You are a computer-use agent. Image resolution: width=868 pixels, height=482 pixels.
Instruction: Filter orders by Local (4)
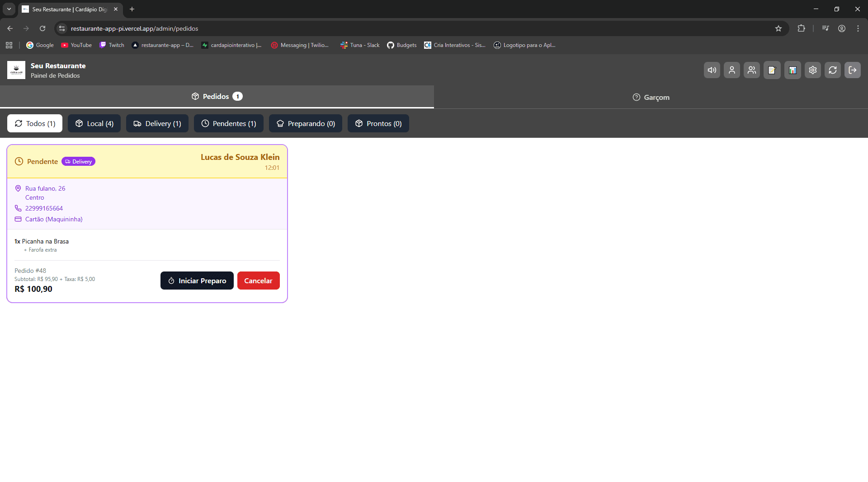coord(94,123)
